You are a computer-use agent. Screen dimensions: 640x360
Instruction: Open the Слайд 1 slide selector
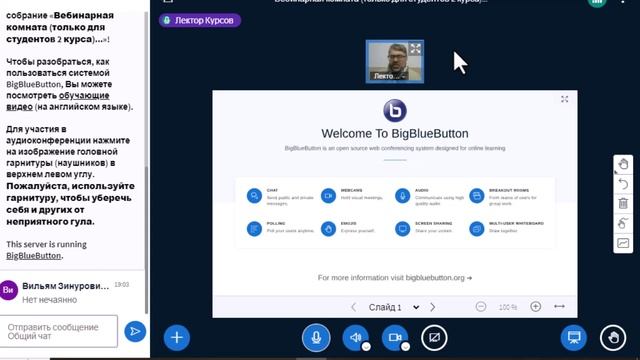click(x=393, y=307)
